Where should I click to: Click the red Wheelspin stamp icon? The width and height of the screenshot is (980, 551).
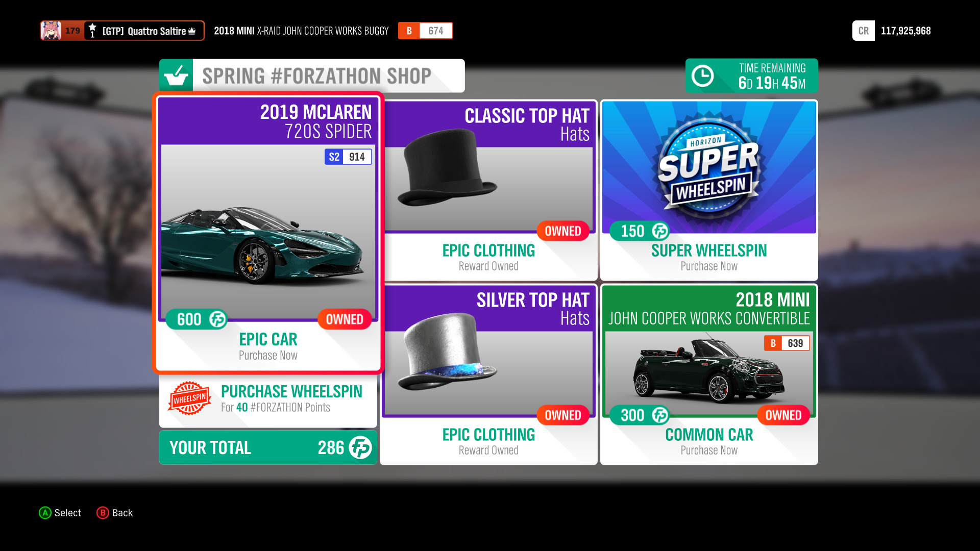coord(189,398)
